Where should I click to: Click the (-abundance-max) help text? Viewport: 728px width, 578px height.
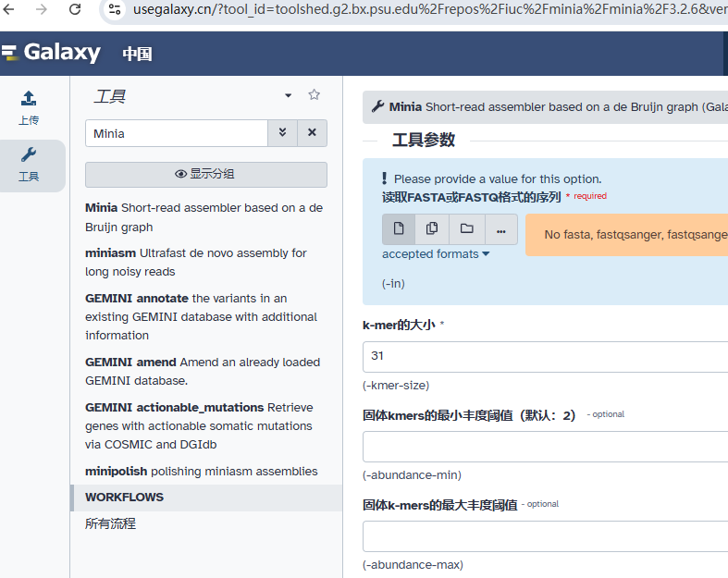point(413,564)
